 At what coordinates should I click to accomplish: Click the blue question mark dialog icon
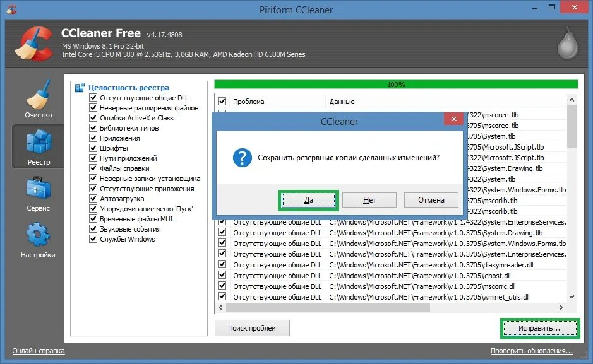(x=243, y=158)
